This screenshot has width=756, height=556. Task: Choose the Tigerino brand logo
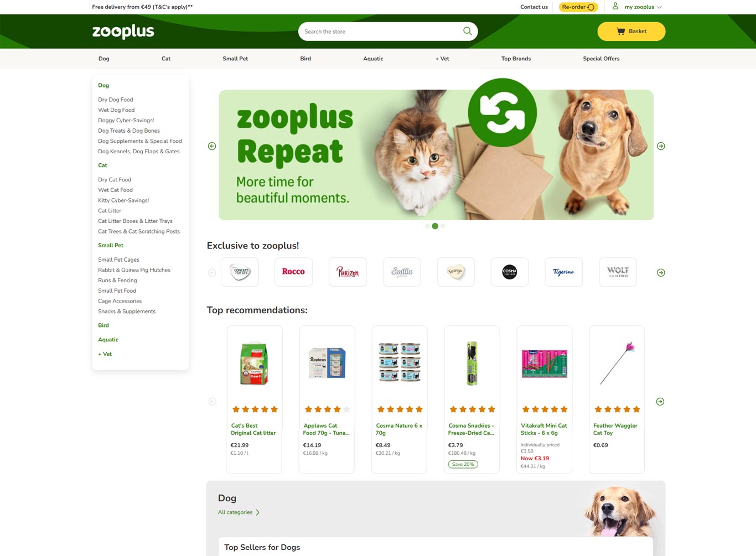pos(563,272)
